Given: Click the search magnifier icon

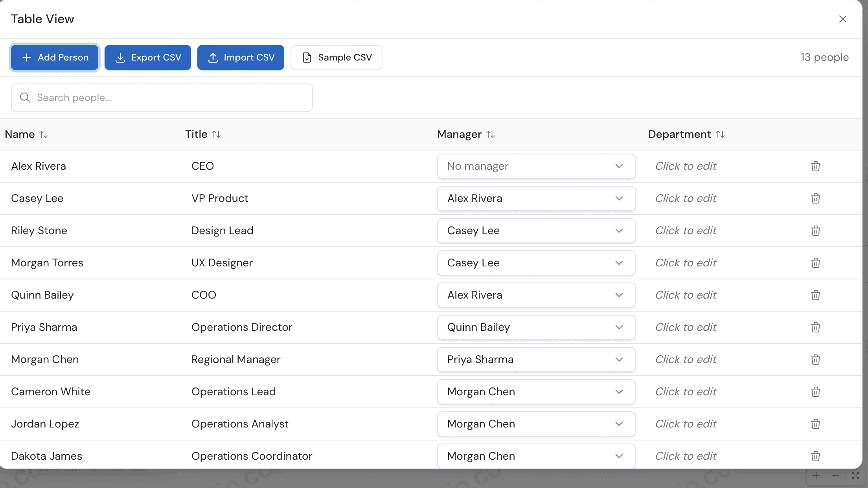Looking at the screenshot, I should 25,97.
